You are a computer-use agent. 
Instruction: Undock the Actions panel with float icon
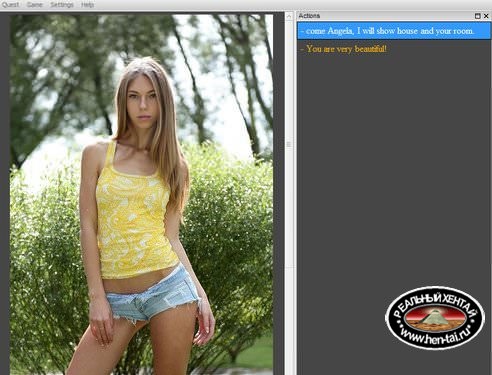[477, 16]
